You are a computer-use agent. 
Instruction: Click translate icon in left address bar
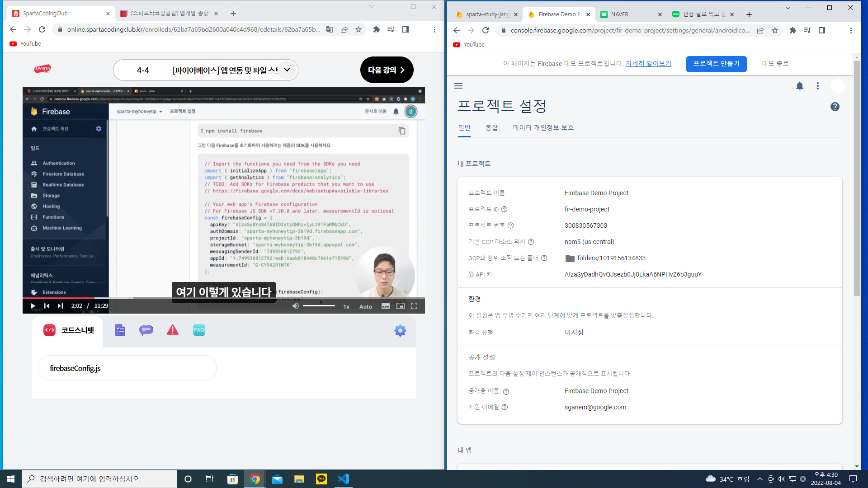click(x=330, y=29)
